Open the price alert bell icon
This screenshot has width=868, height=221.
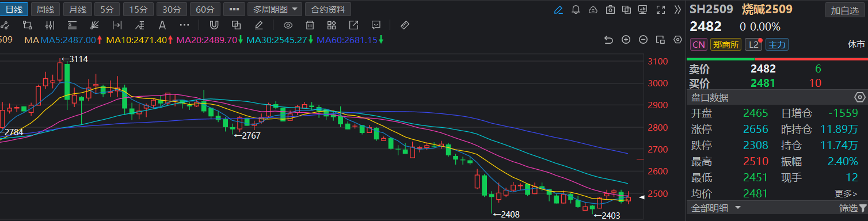tap(576, 10)
